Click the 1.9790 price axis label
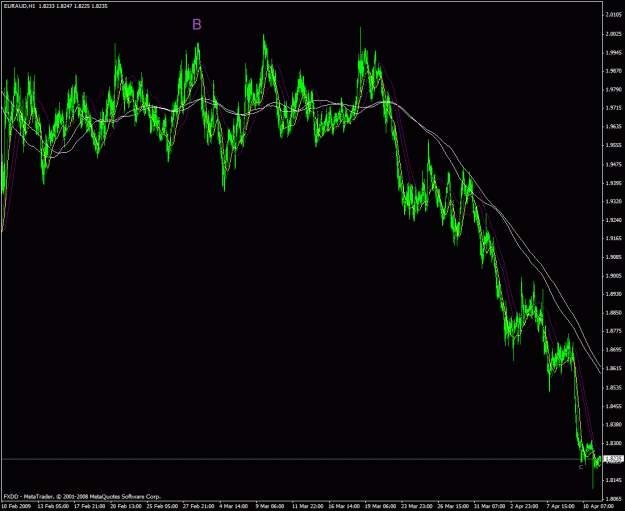Viewport: 625px width, 511px height. (x=613, y=90)
